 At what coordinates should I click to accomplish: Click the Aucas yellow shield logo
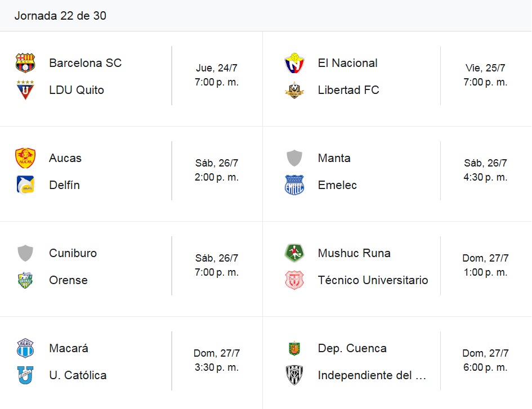[x=25, y=158]
